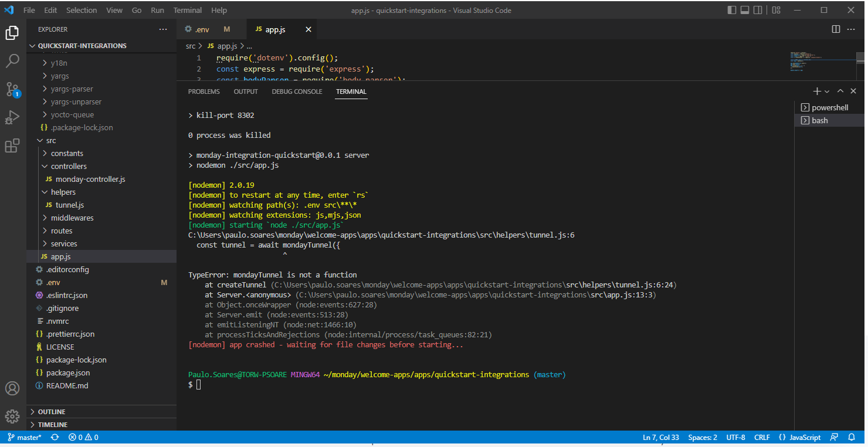Open the new terminal launch profile dropdown

[827, 92]
